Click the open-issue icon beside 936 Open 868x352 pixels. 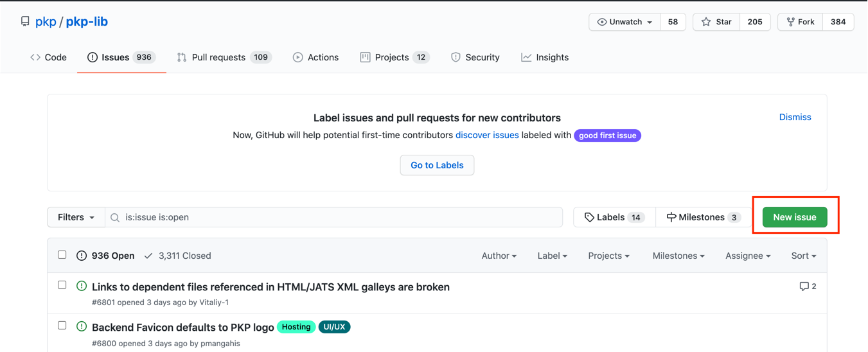click(82, 256)
